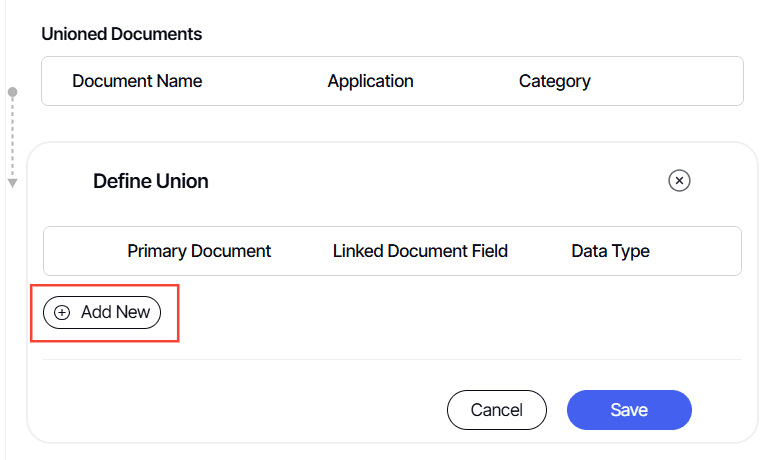Click the plus icon inside Add New

tap(62, 312)
